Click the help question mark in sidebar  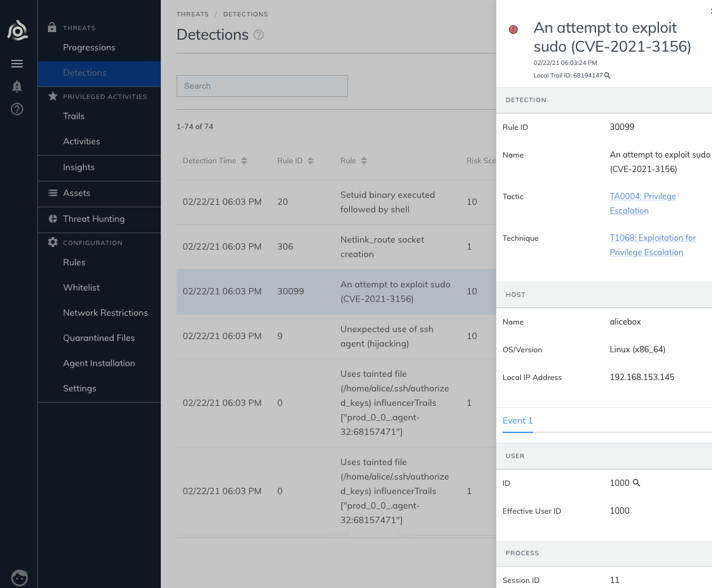coord(18,109)
